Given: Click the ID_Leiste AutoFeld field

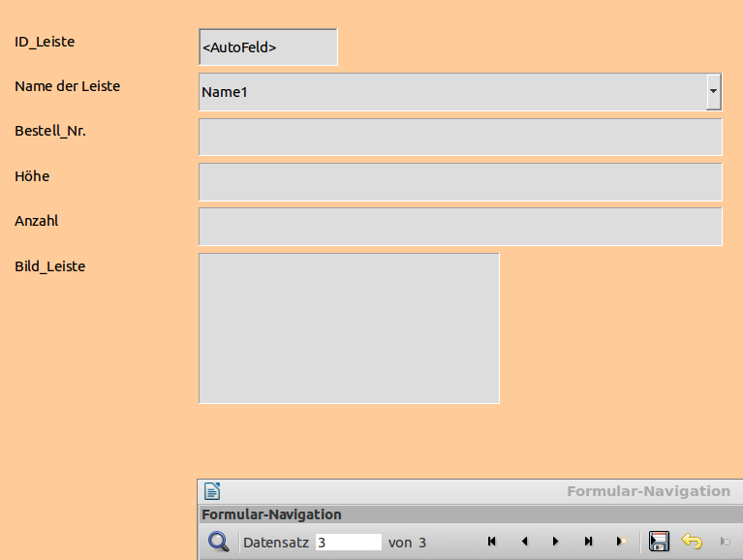Looking at the screenshot, I should (268, 47).
